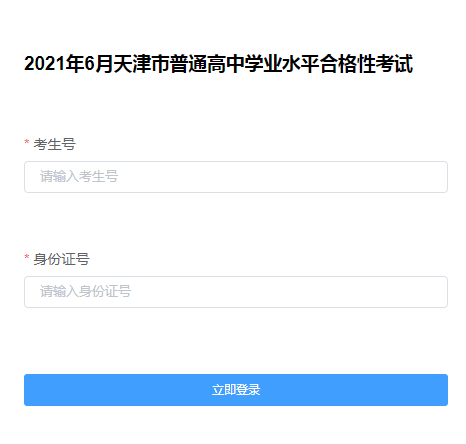Screen dimensions: 466x444
Task: Click the 立即登录 button
Action: [x=236, y=390]
